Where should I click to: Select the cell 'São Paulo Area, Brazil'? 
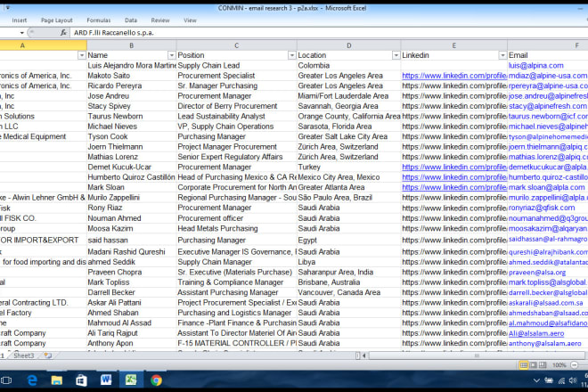[348, 197]
